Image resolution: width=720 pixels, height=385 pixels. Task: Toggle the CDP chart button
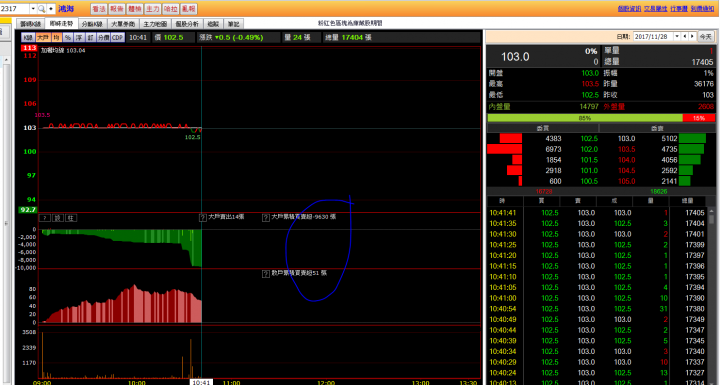[118, 38]
